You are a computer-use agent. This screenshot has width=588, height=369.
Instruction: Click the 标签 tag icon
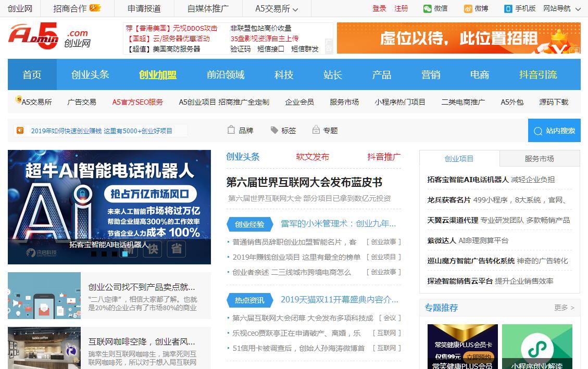pyautogui.click(x=274, y=130)
